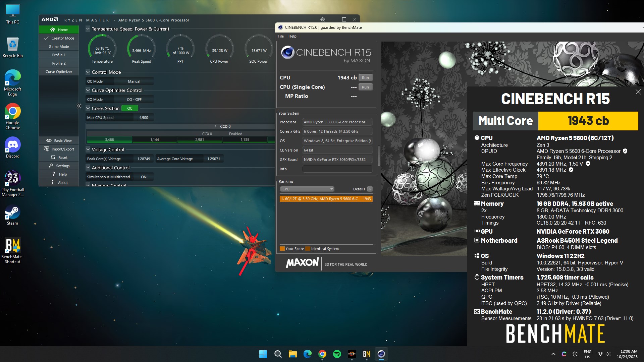Collapse Curve Optimizer Control section

tap(88, 90)
